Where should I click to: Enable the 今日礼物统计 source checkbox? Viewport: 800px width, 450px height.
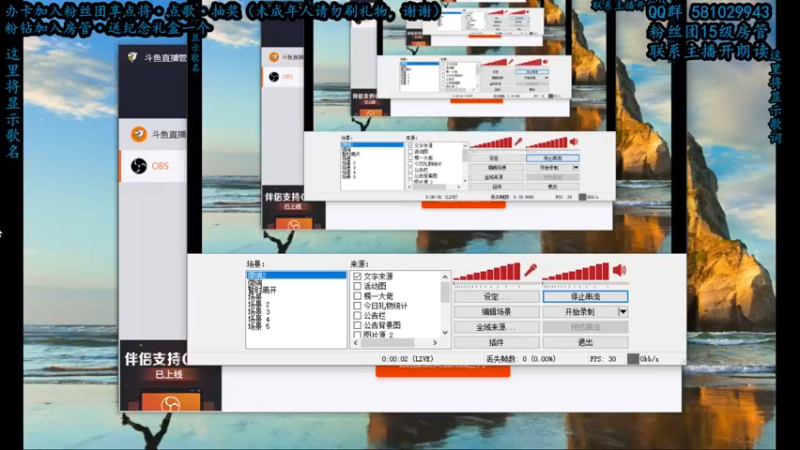pyautogui.click(x=357, y=306)
